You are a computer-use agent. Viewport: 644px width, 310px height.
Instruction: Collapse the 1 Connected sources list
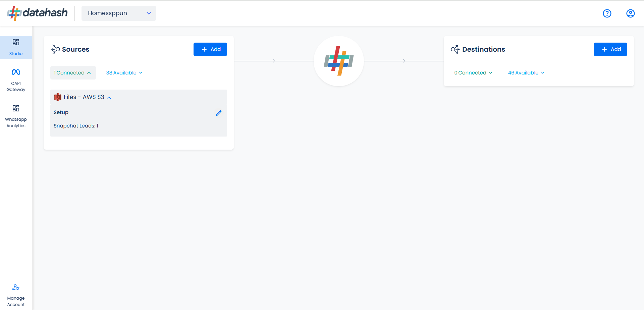tap(73, 73)
